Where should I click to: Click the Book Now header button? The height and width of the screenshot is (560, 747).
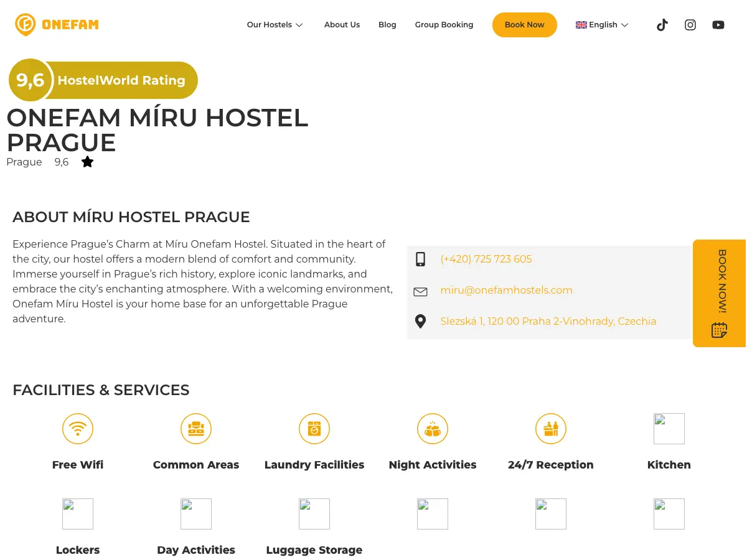(x=525, y=25)
